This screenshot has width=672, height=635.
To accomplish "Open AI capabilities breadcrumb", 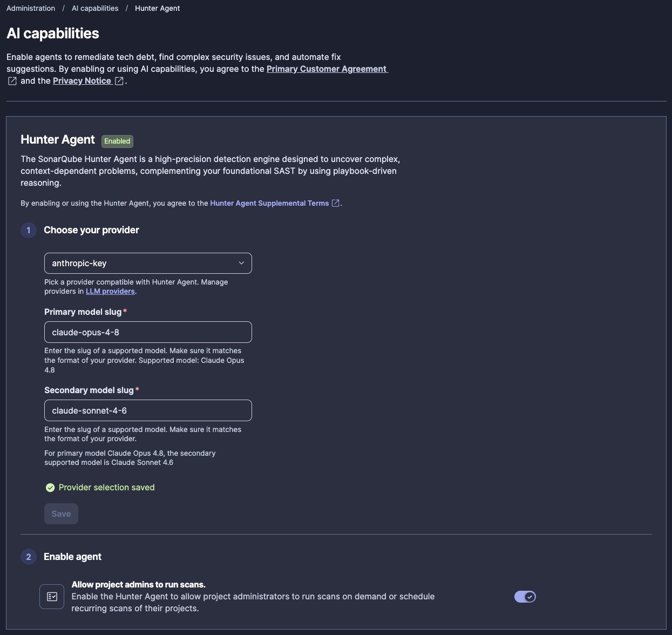I will click(95, 8).
